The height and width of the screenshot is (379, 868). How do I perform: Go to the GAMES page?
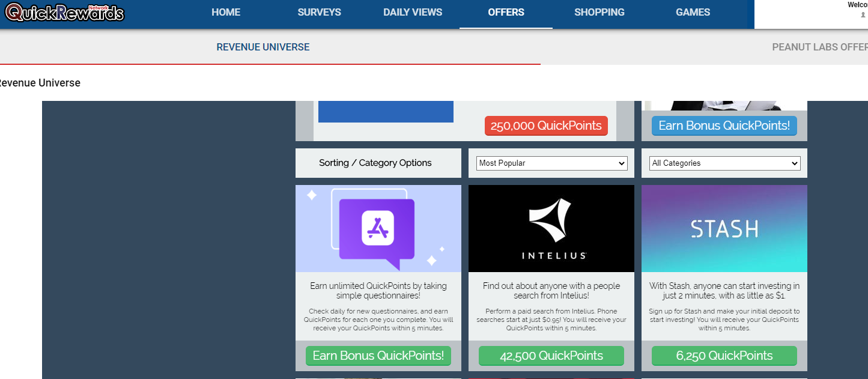tap(693, 12)
